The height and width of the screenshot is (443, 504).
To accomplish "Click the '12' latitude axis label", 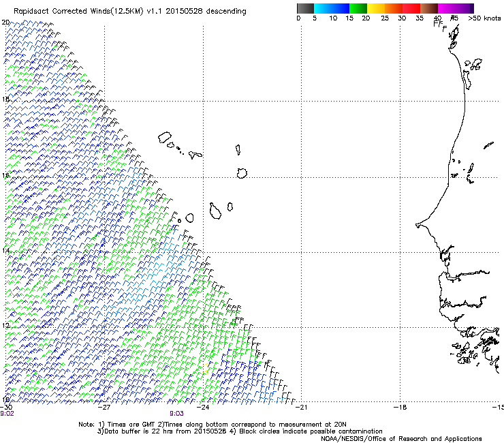I will click(5, 326).
